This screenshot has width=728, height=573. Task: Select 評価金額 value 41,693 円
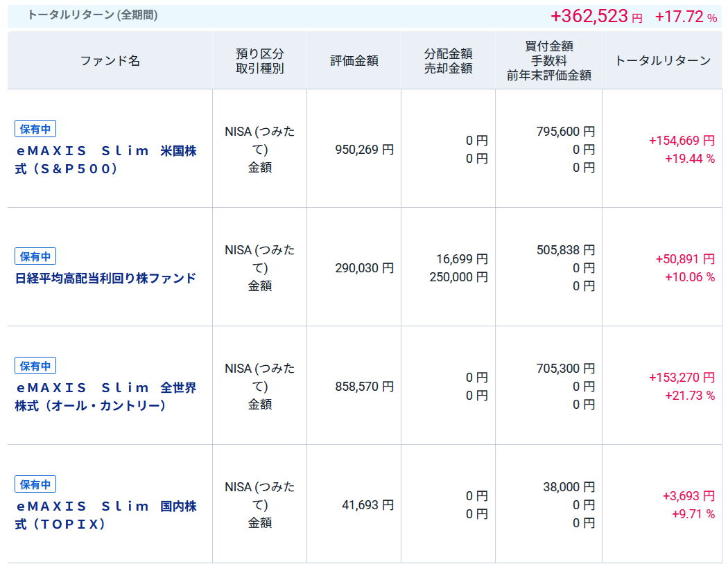pos(367,505)
